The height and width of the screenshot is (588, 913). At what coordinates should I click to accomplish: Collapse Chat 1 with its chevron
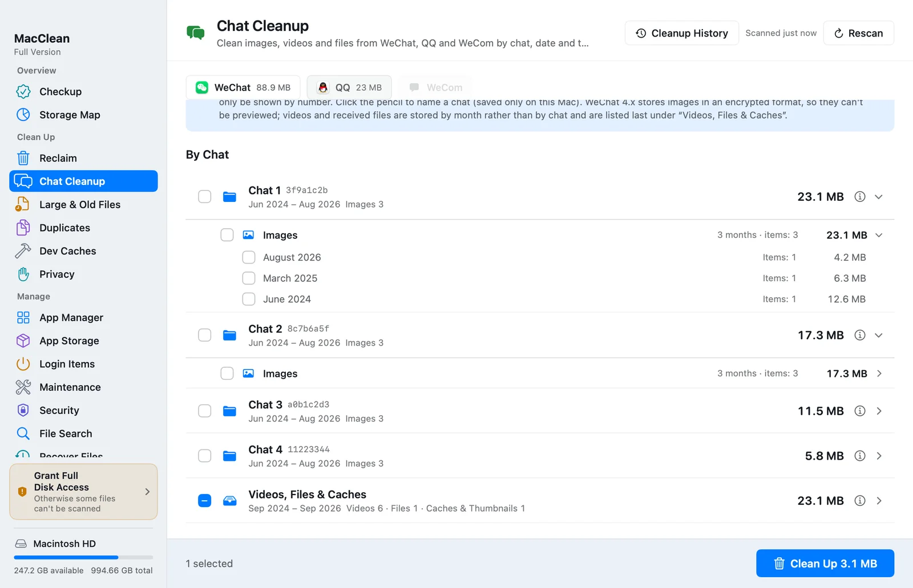pos(879,197)
